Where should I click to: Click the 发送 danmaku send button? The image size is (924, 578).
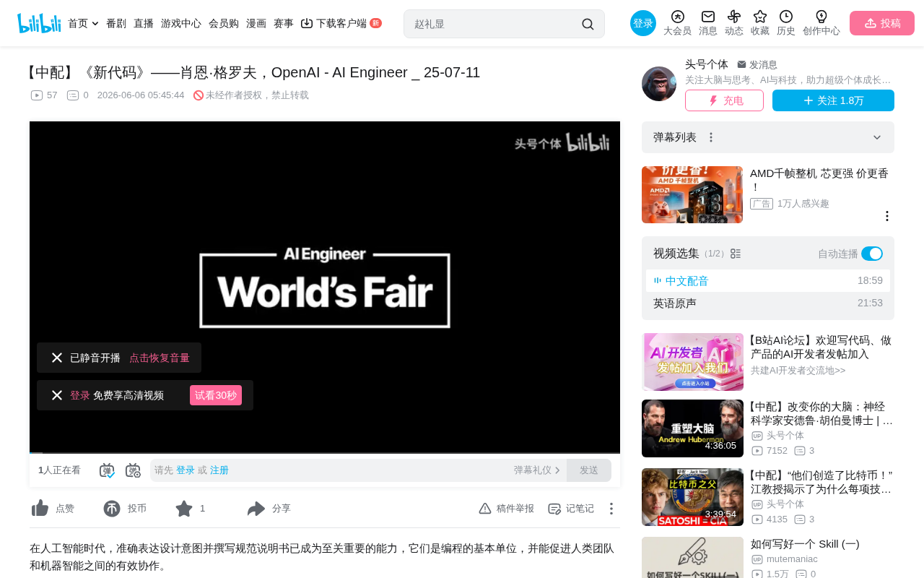[x=589, y=470]
